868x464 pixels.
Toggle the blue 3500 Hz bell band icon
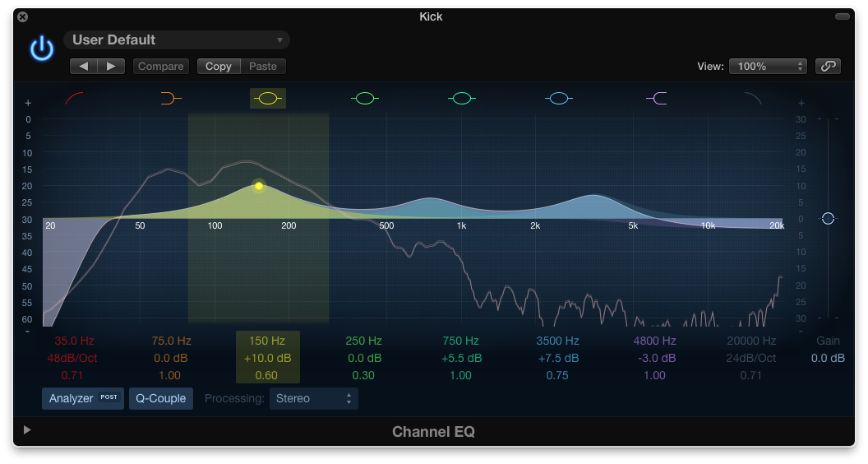click(x=559, y=99)
